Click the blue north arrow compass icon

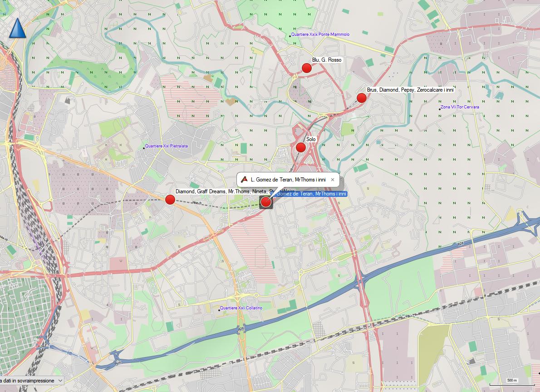pos(17,28)
